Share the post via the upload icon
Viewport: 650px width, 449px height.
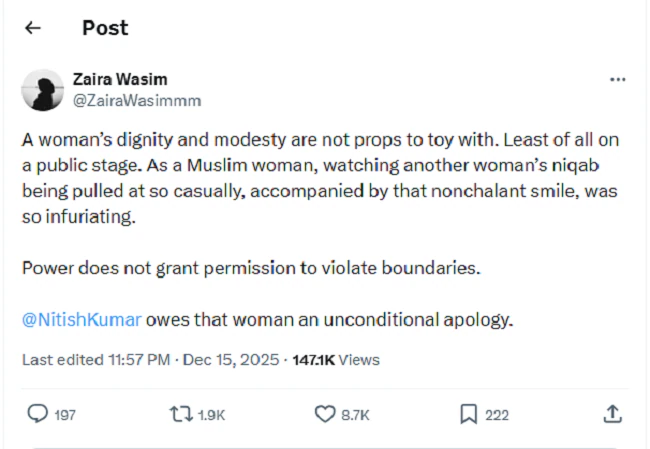click(613, 413)
